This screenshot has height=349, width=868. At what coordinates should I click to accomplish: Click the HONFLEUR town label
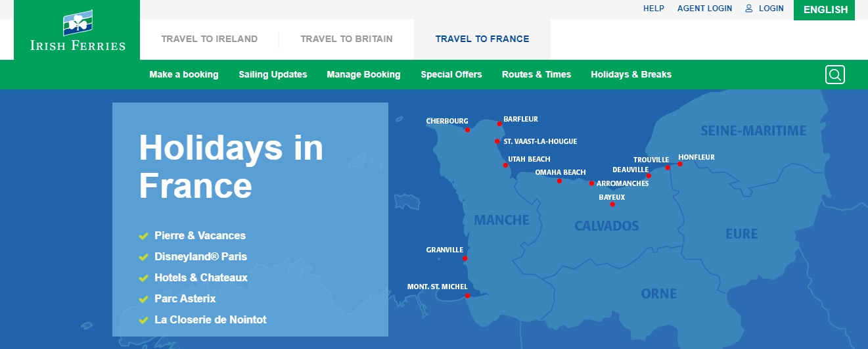click(697, 157)
